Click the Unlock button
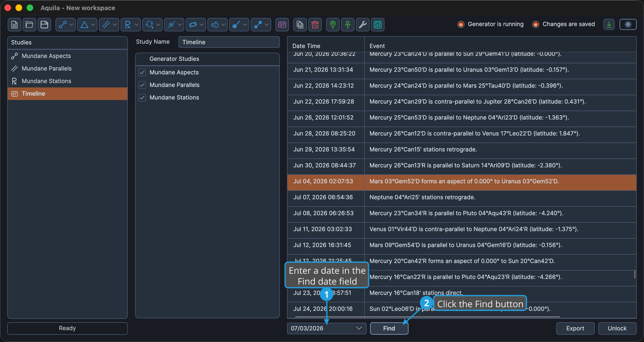This screenshot has height=342, width=644. coord(617,328)
